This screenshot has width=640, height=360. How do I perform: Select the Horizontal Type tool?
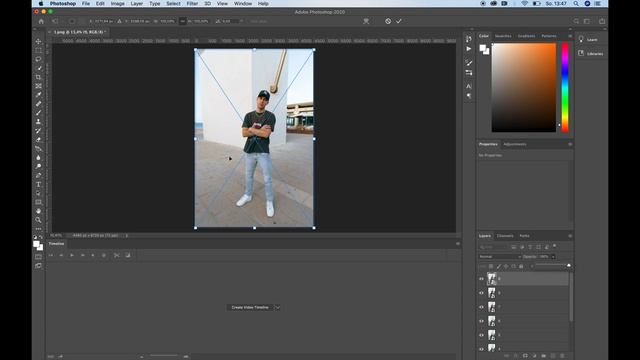[38, 184]
